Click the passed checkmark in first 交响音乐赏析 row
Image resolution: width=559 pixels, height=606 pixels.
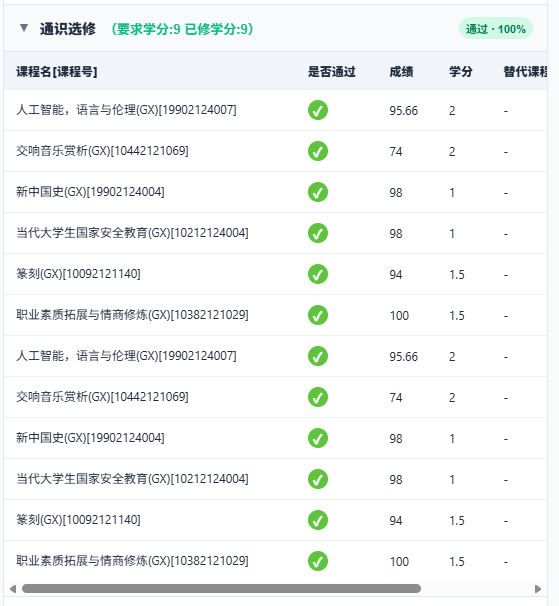tap(318, 151)
